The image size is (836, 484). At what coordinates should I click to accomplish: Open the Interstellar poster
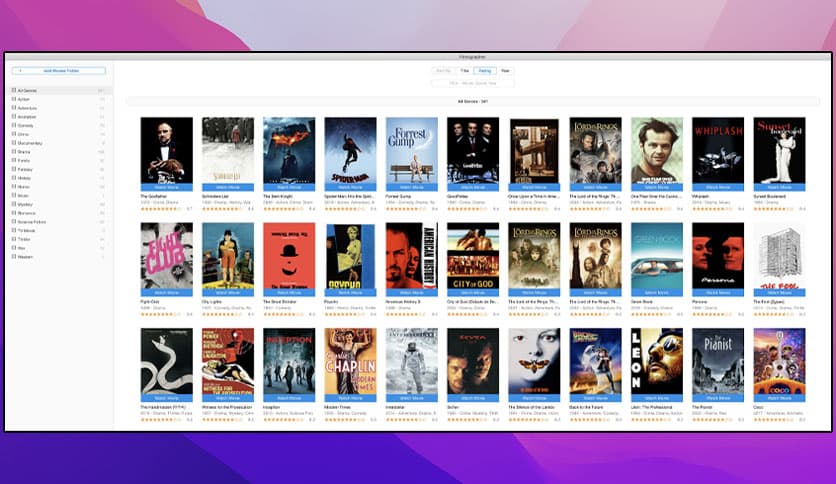[412, 361]
